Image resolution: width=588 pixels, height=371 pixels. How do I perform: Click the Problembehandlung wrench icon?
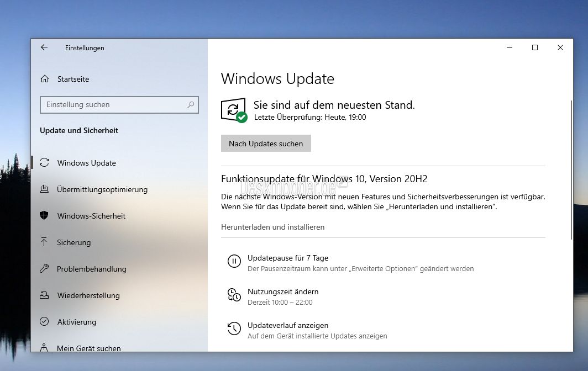(x=44, y=268)
